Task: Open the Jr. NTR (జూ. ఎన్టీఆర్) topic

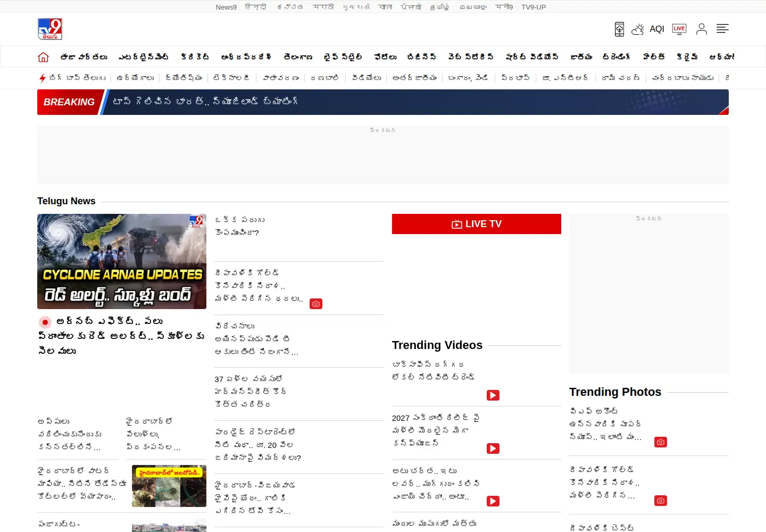Action: [x=565, y=78]
